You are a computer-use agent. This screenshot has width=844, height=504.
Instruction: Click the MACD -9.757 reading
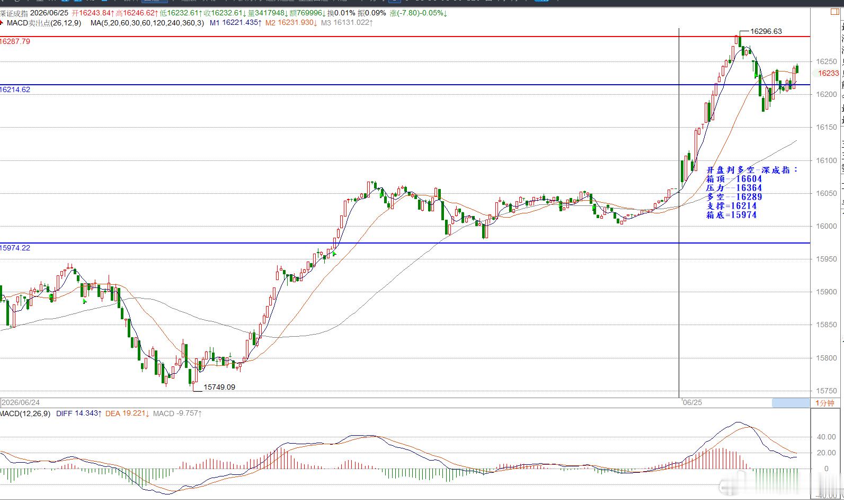tap(177, 413)
